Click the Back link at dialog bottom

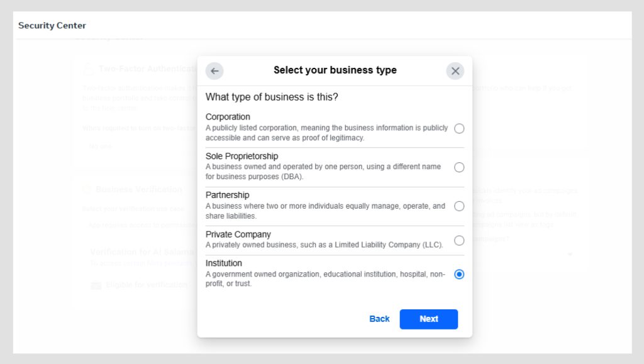point(379,319)
